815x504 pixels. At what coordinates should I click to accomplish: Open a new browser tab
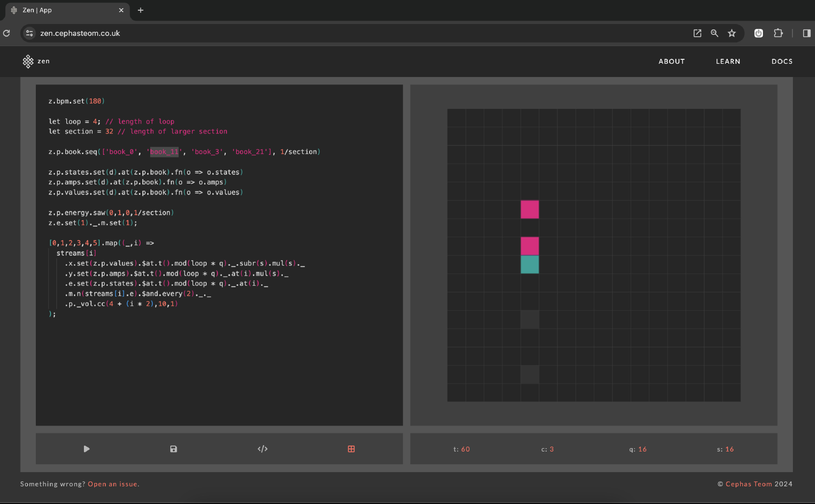140,10
